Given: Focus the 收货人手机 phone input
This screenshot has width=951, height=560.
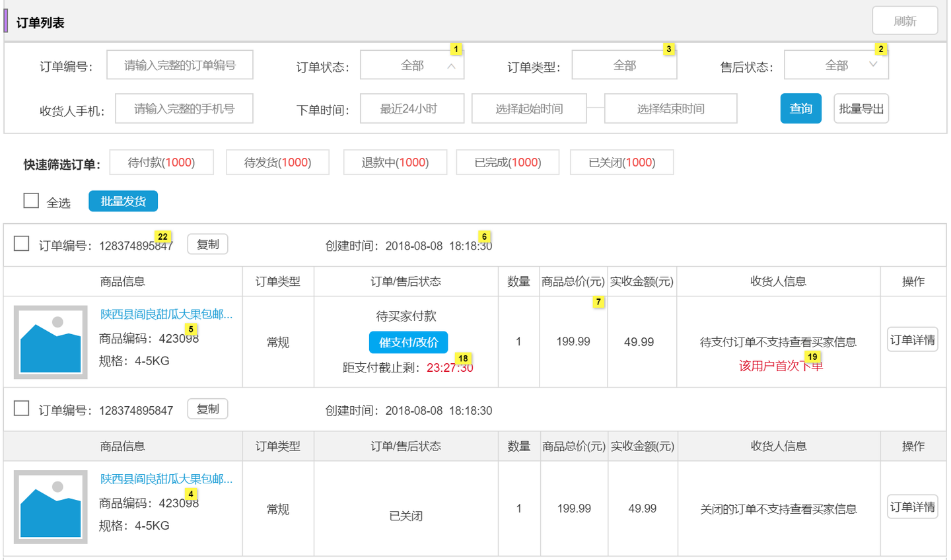Looking at the screenshot, I should coord(184,108).
